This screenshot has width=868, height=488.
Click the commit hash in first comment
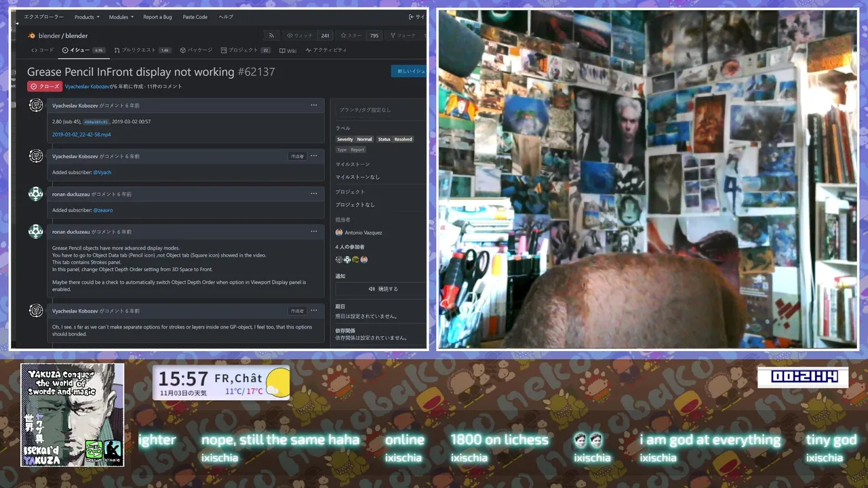point(96,122)
